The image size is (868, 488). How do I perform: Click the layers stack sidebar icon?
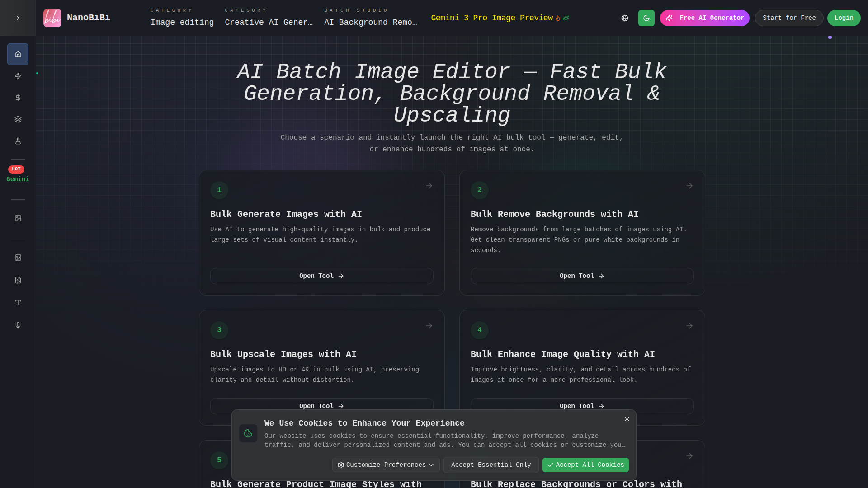click(18, 119)
